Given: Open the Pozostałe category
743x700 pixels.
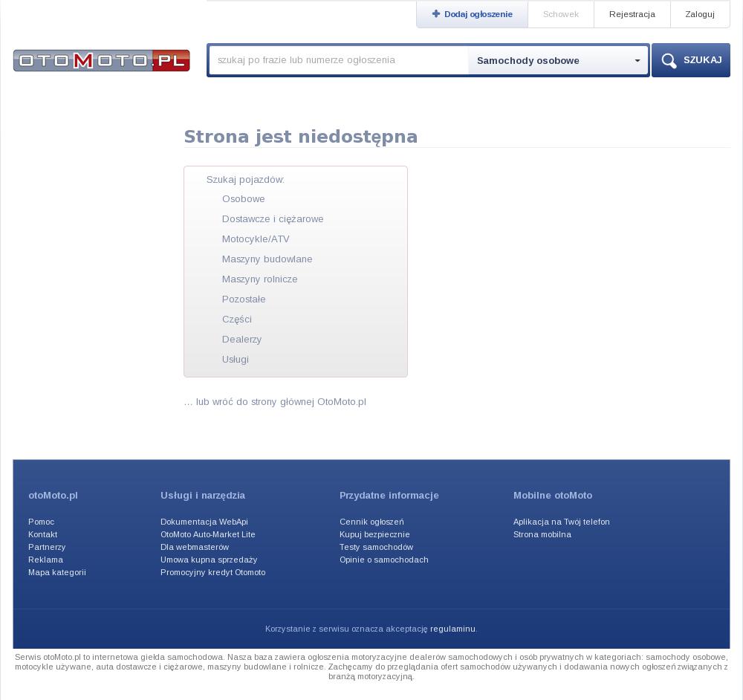Looking at the screenshot, I should pos(244,299).
